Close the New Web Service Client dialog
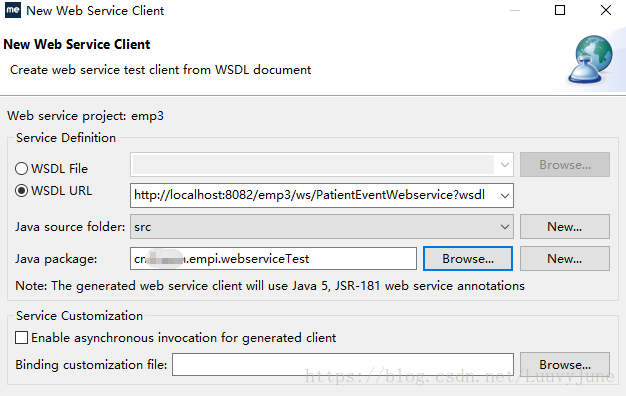The height and width of the screenshot is (396, 626). point(606,10)
